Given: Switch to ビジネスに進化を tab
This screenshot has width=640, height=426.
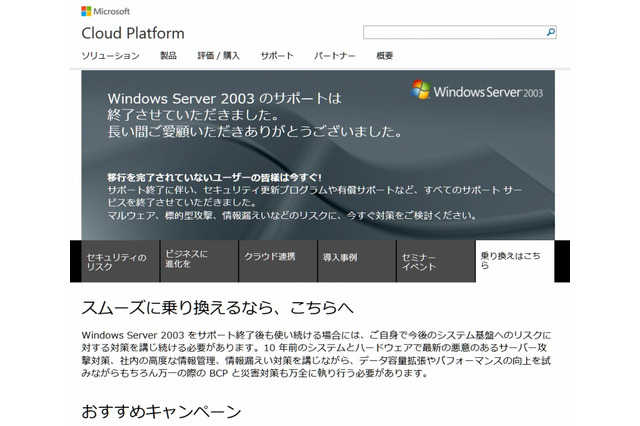Looking at the screenshot, I should pos(199,261).
